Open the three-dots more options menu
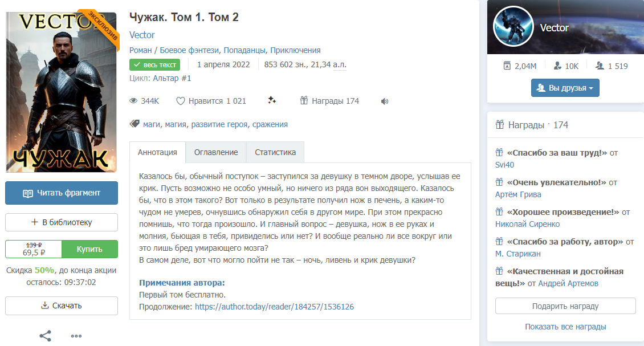 point(76,336)
